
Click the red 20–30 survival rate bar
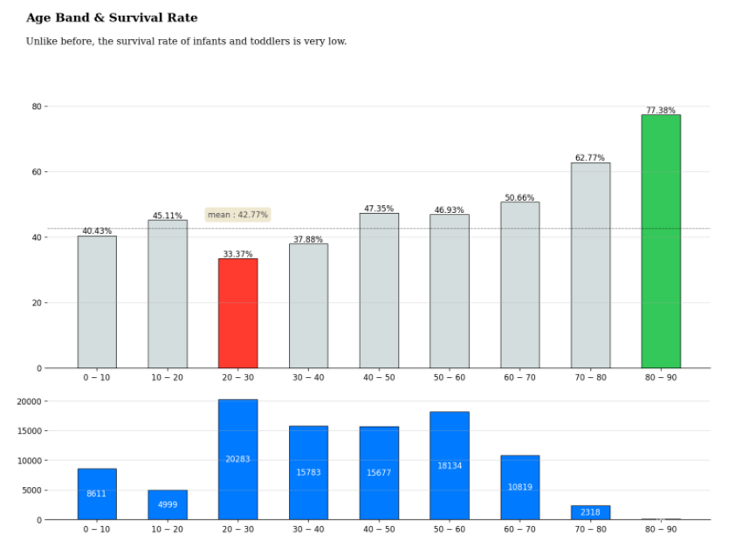237,313
